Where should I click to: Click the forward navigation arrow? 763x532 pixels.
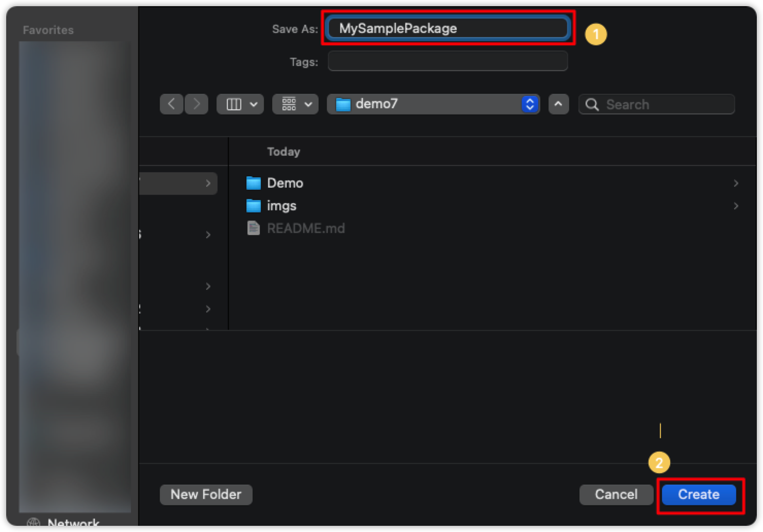pos(196,104)
